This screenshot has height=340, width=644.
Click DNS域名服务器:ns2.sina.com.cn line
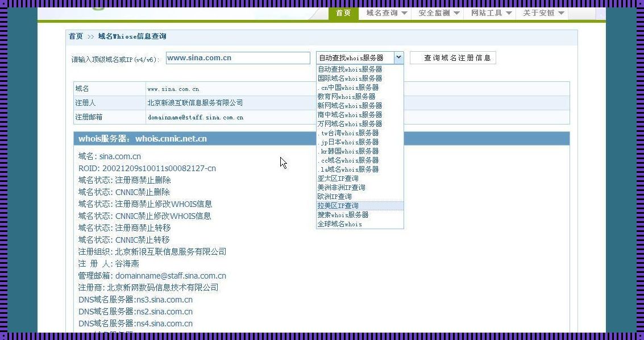135,312
